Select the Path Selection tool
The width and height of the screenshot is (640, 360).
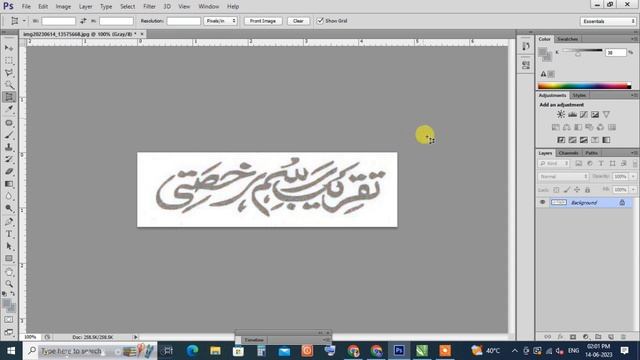click(x=9, y=247)
